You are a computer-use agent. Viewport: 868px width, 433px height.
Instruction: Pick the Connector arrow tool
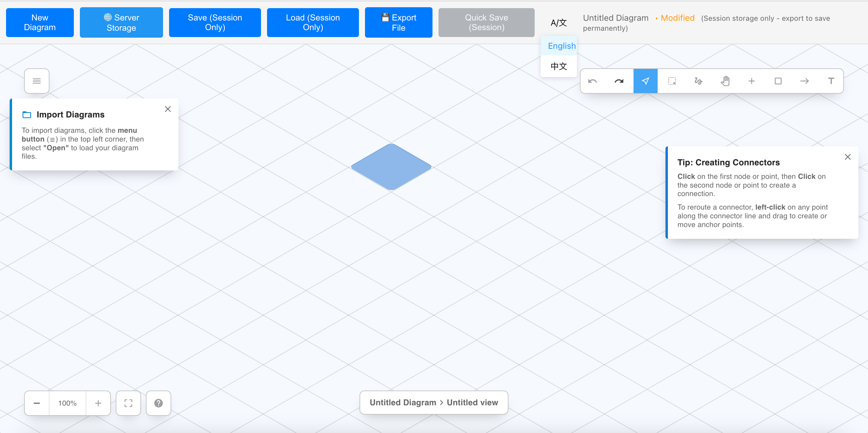(804, 81)
